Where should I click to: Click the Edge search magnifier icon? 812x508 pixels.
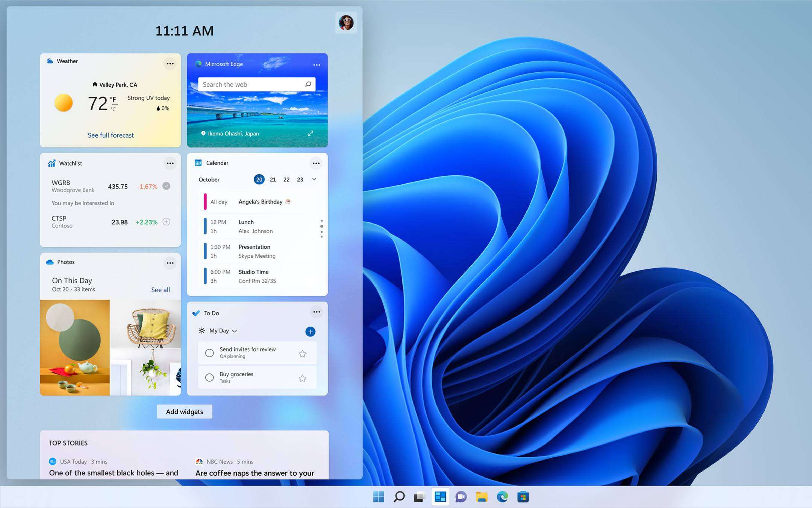coord(308,84)
